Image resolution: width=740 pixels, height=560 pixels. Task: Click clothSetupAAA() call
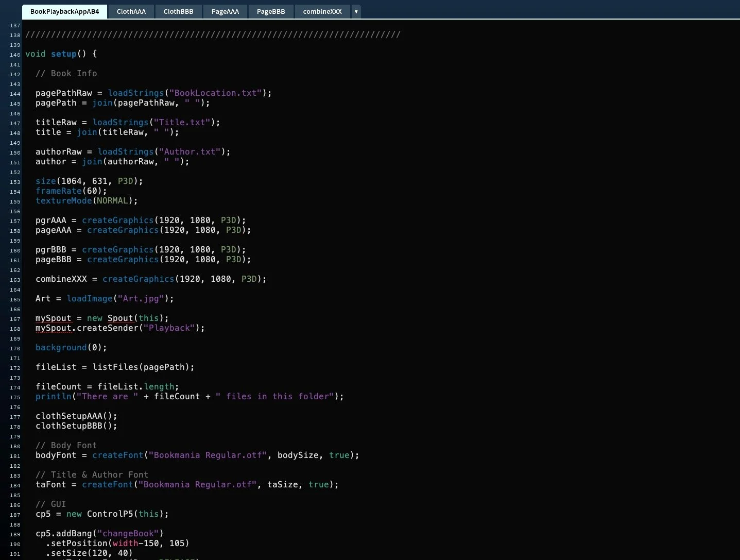[76, 416]
